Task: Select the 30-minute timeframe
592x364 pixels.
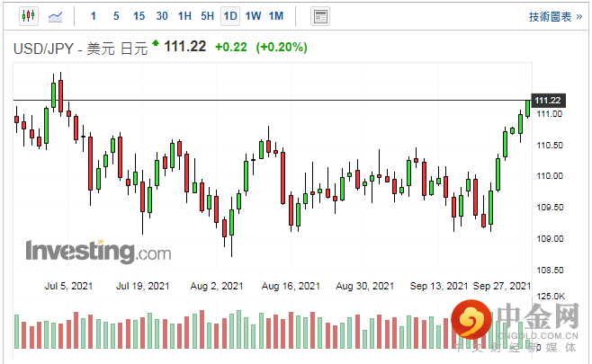Action: click(x=161, y=16)
